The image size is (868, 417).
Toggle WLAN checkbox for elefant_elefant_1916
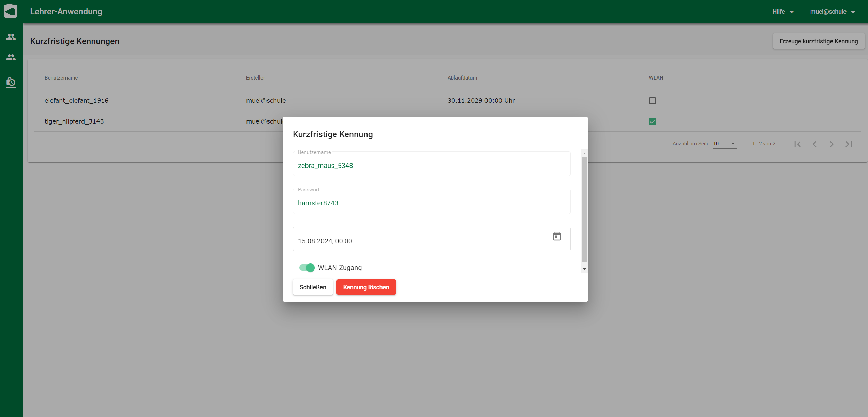(652, 101)
